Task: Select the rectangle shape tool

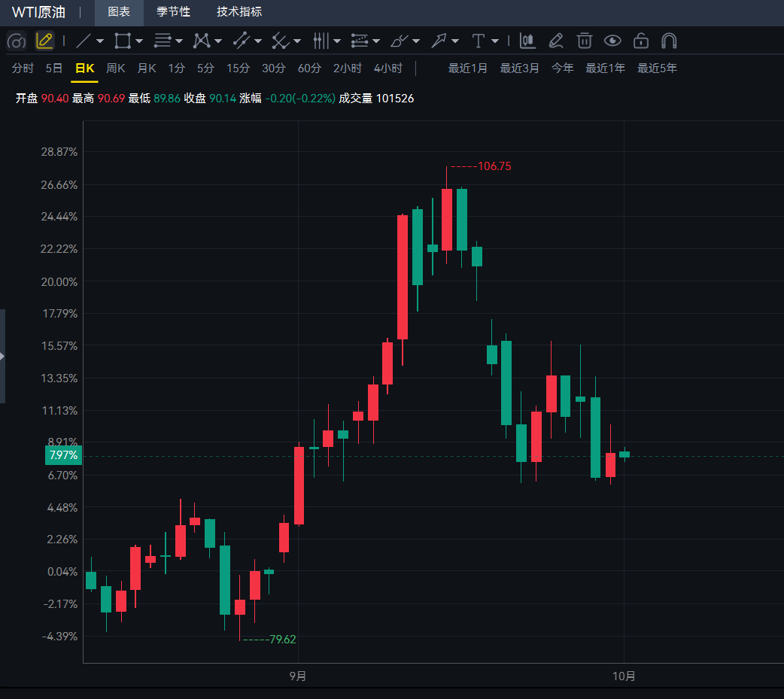Action: pyautogui.click(x=123, y=41)
